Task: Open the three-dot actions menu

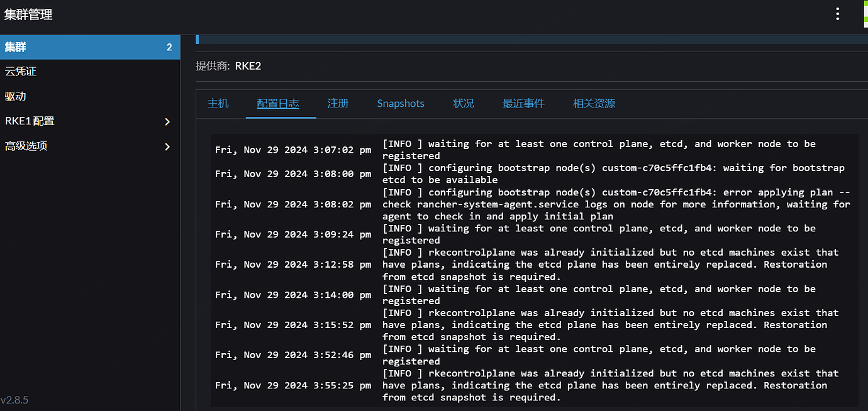Action: click(x=837, y=13)
